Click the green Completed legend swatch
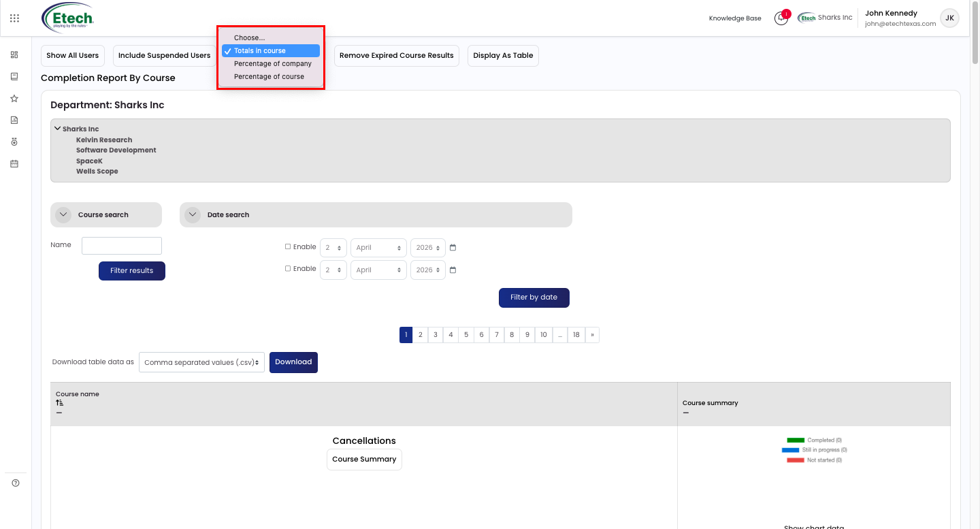The image size is (980, 529). click(x=796, y=440)
